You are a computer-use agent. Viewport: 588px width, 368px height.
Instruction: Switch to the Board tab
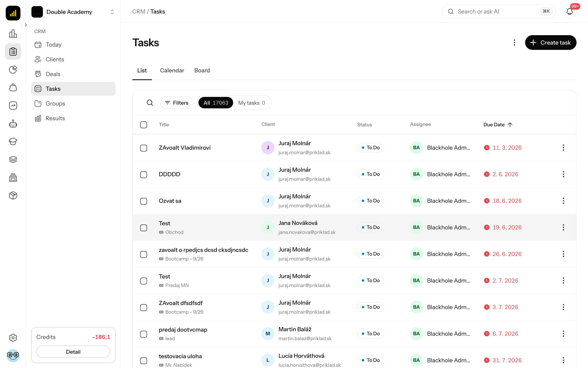coord(202,71)
